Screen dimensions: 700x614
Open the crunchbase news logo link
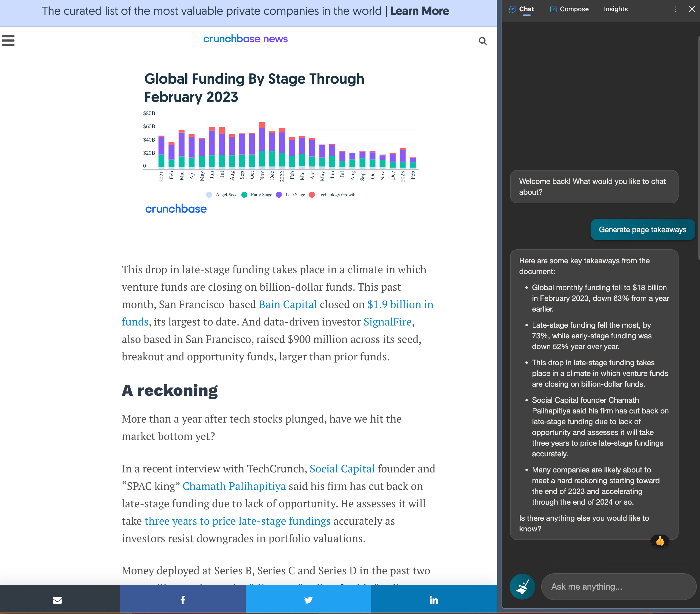[x=246, y=39]
